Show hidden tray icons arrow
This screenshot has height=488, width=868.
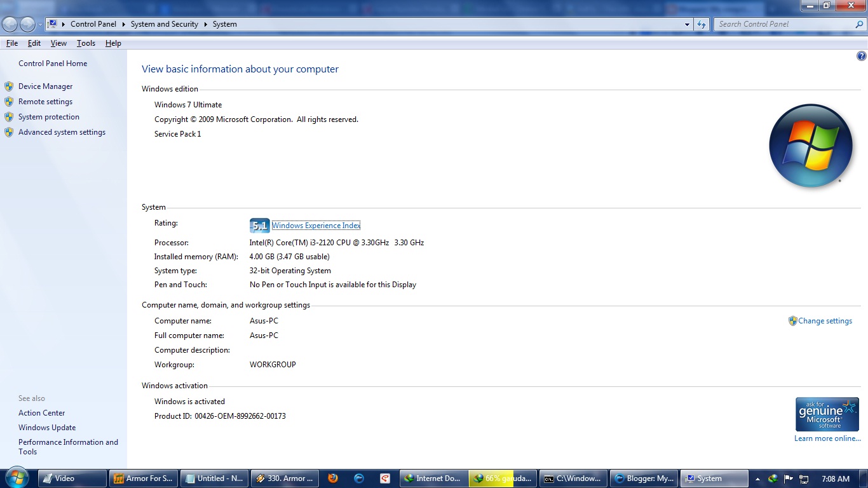[757, 479]
